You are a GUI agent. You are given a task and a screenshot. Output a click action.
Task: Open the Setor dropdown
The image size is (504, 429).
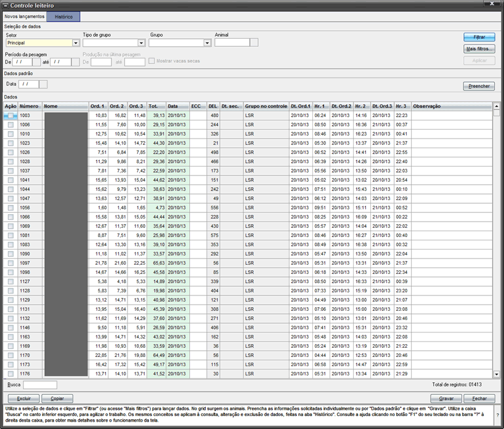coord(76,42)
